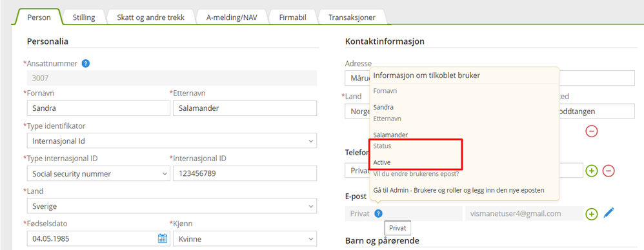Add another e-mail with the green plus icon
The image size is (644, 250).
pos(592,213)
